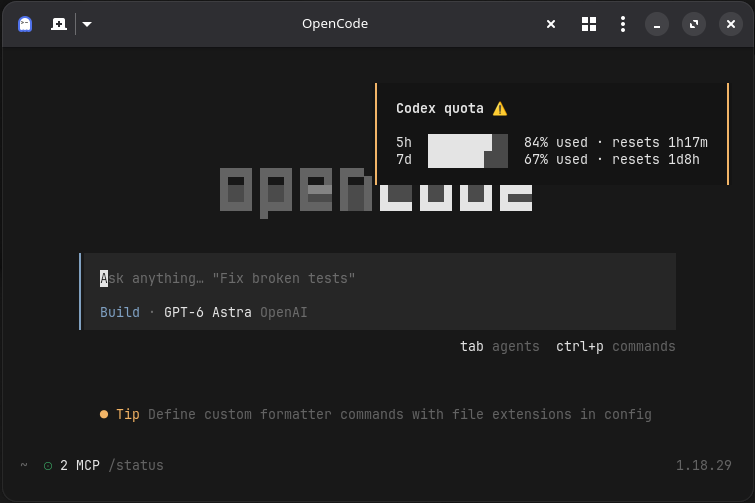The height and width of the screenshot is (503, 755).
Task: Click the 7d quota usage bar
Action: click(x=468, y=159)
